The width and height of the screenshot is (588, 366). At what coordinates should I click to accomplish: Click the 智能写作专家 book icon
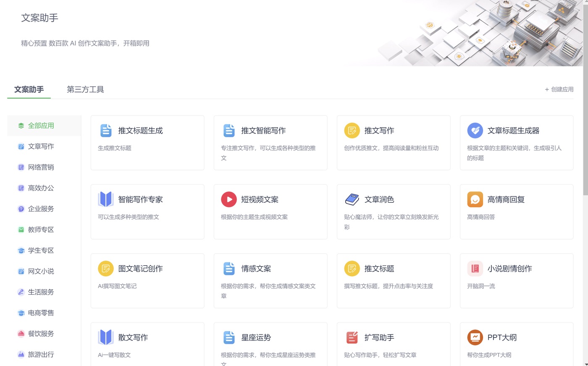[x=106, y=199]
